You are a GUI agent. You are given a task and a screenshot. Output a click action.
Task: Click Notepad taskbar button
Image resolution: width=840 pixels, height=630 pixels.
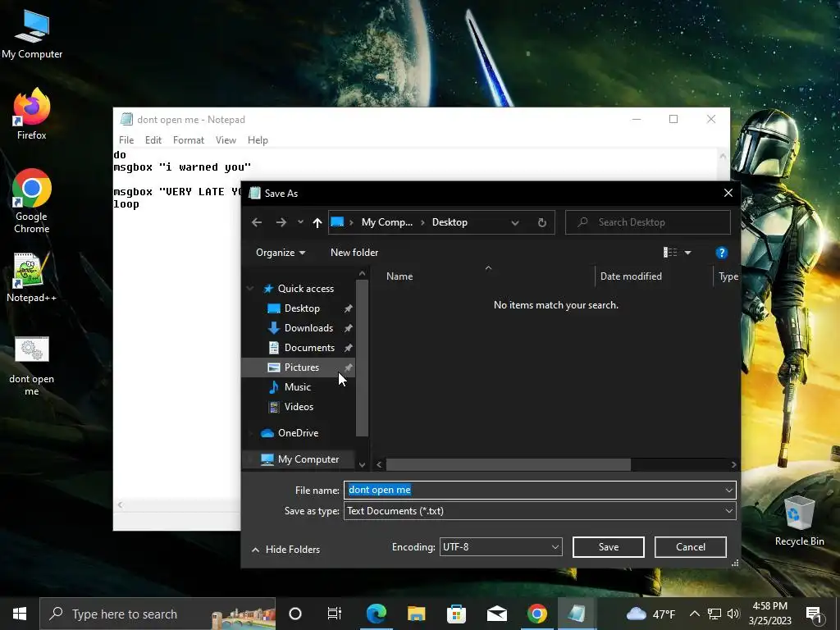tap(577, 614)
